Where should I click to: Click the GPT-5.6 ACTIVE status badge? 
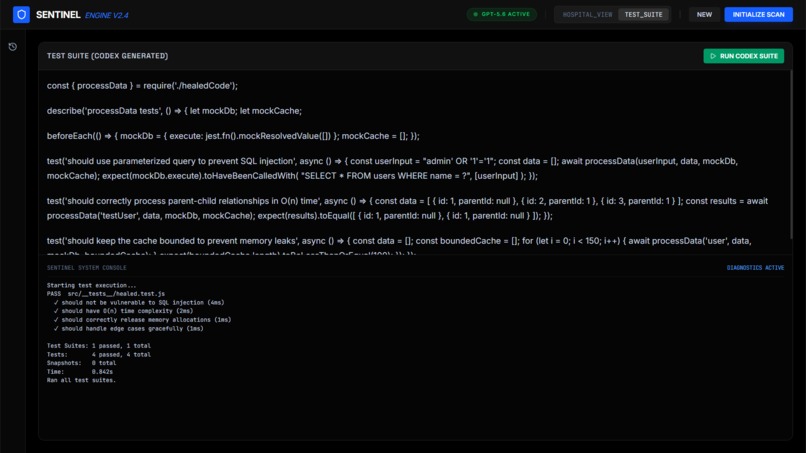502,14
